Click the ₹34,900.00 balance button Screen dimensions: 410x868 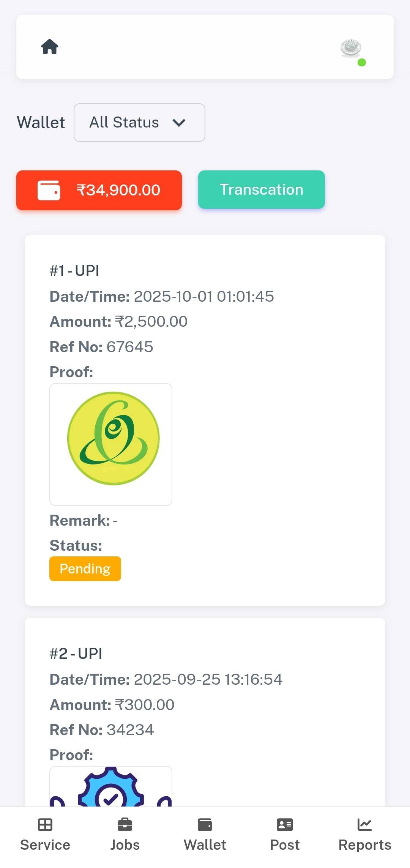point(99,190)
